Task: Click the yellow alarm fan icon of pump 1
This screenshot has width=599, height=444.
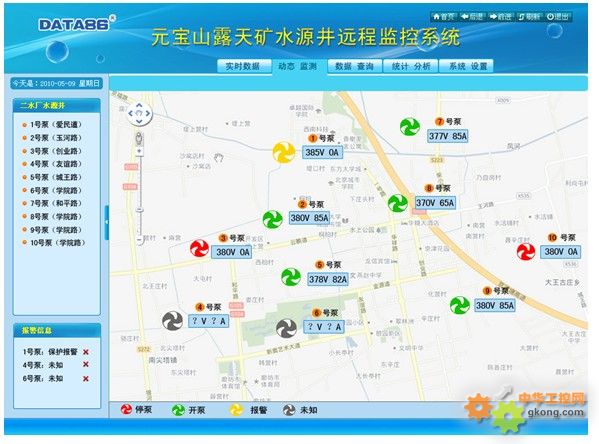Action: [284, 152]
